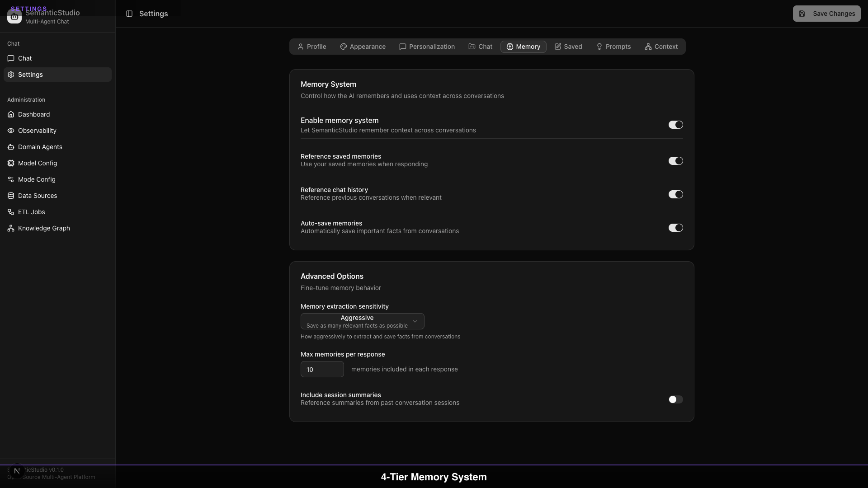Select Model Config gear icon
The width and height of the screenshot is (868, 488).
coord(10,163)
